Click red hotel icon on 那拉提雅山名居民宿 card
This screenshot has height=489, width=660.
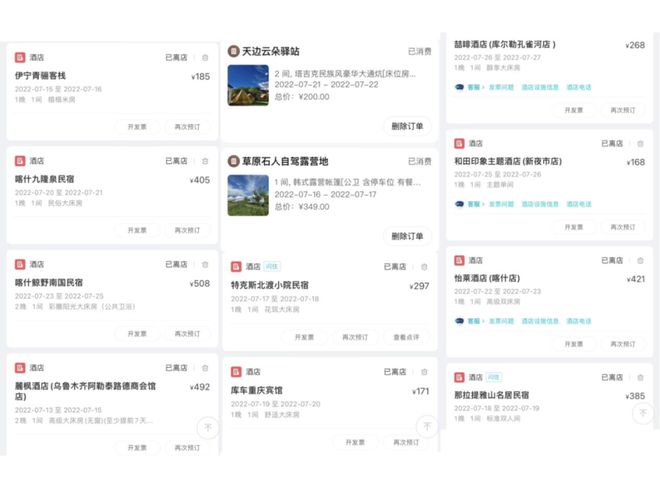(x=459, y=377)
